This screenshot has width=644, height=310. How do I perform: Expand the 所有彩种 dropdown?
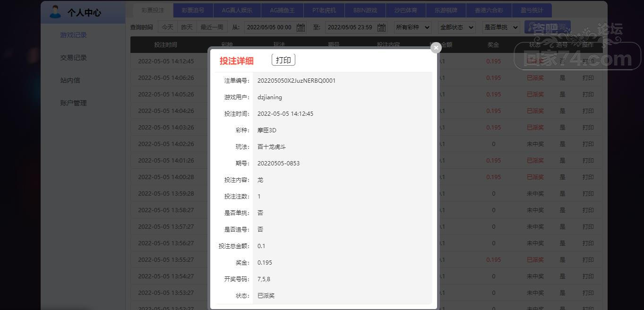coord(412,27)
